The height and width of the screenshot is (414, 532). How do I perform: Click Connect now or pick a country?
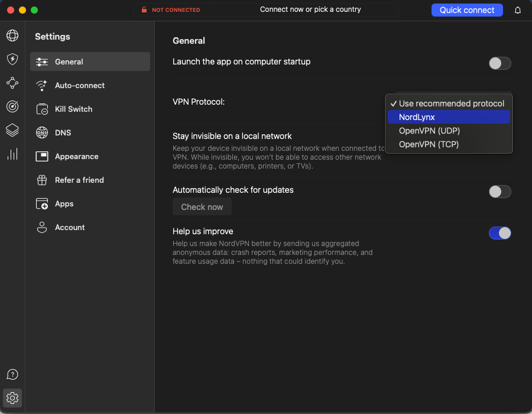310,9
